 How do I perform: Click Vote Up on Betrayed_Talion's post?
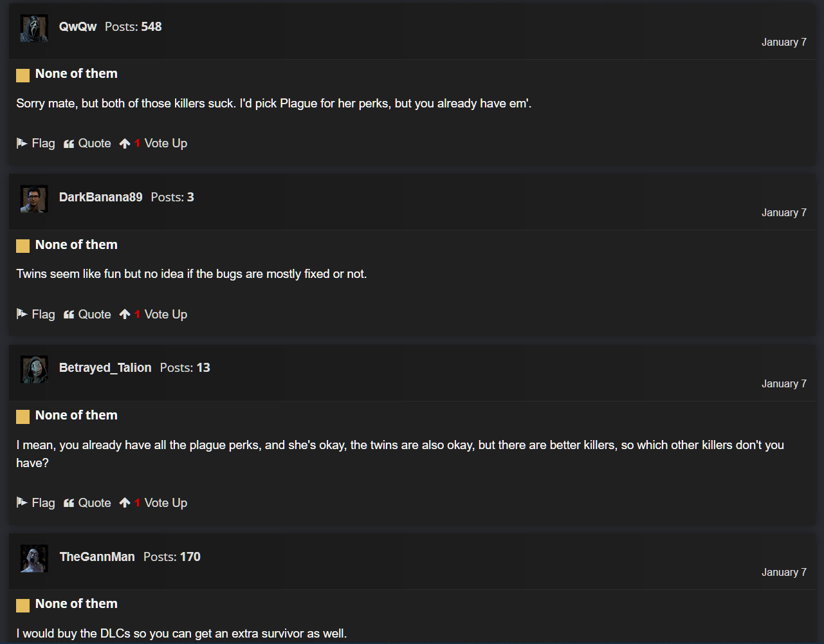pos(166,503)
